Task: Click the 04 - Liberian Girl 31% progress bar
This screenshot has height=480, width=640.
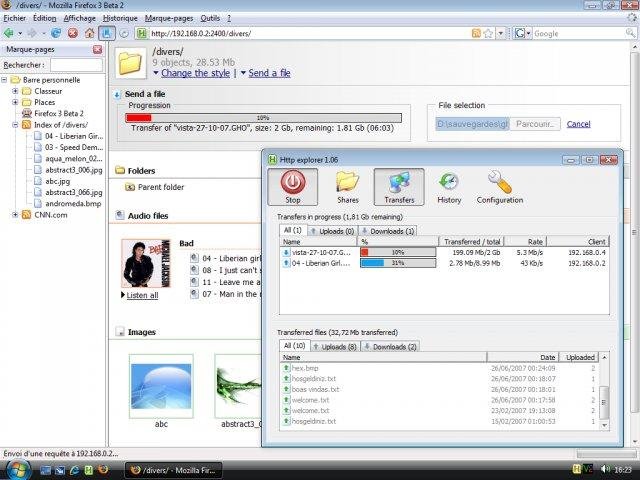Action: click(398, 263)
